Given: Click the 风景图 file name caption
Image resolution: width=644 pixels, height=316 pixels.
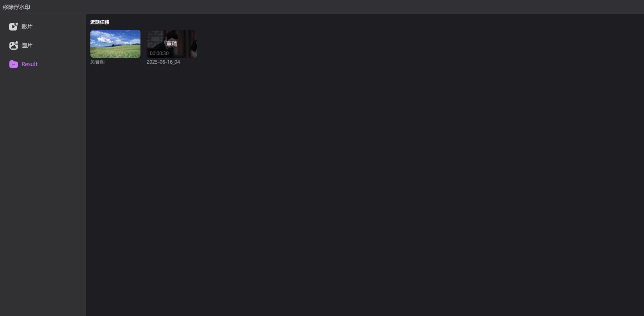Looking at the screenshot, I should point(97,62).
